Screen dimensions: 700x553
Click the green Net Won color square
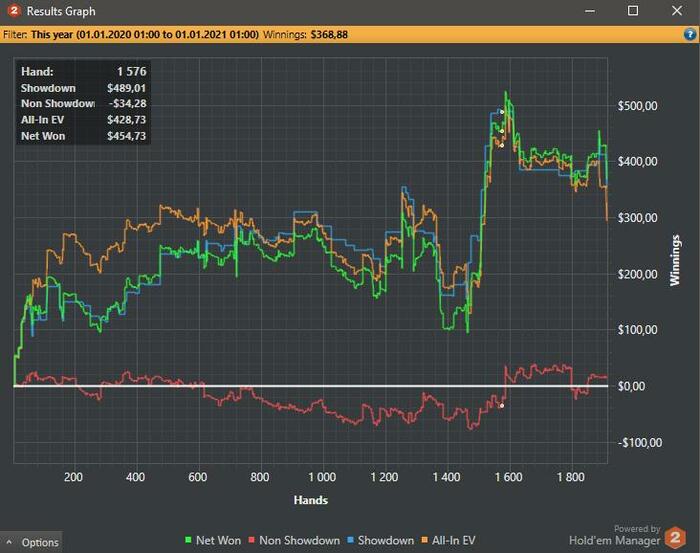(188, 540)
